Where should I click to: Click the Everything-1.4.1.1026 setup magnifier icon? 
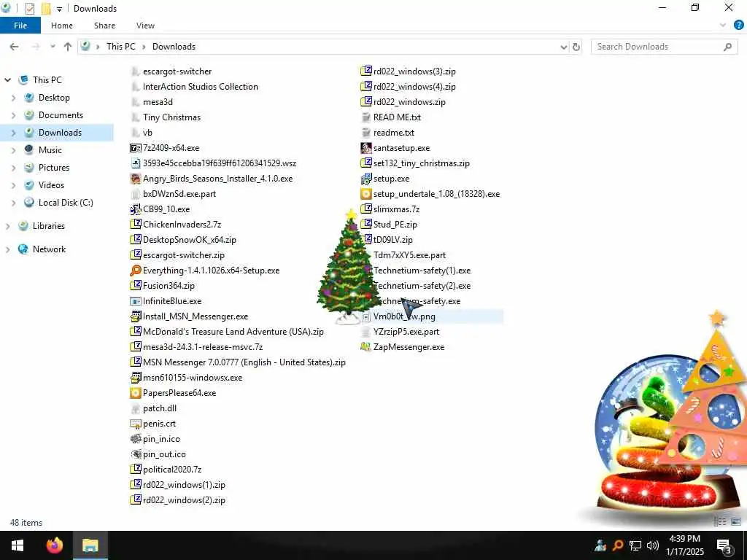point(135,271)
